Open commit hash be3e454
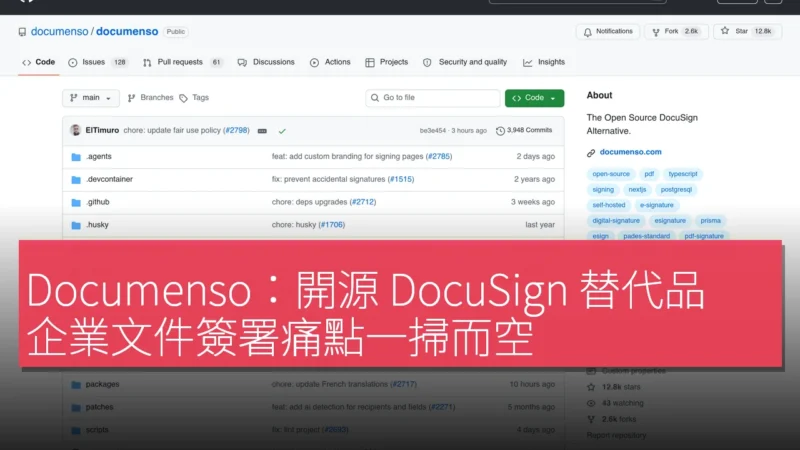The height and width of the screenshot is (450, 800). coord(433,131)
